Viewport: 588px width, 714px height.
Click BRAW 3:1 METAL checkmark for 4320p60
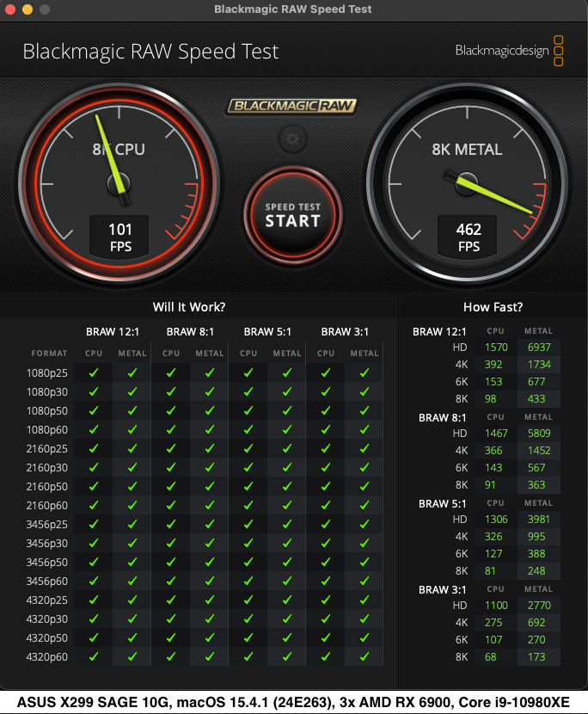(364, 657)
